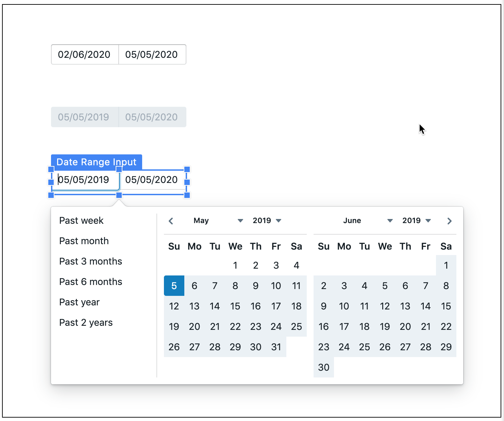The image size is (504, 421).
Task: Select June 1 in the calendar
Action: 446,265
